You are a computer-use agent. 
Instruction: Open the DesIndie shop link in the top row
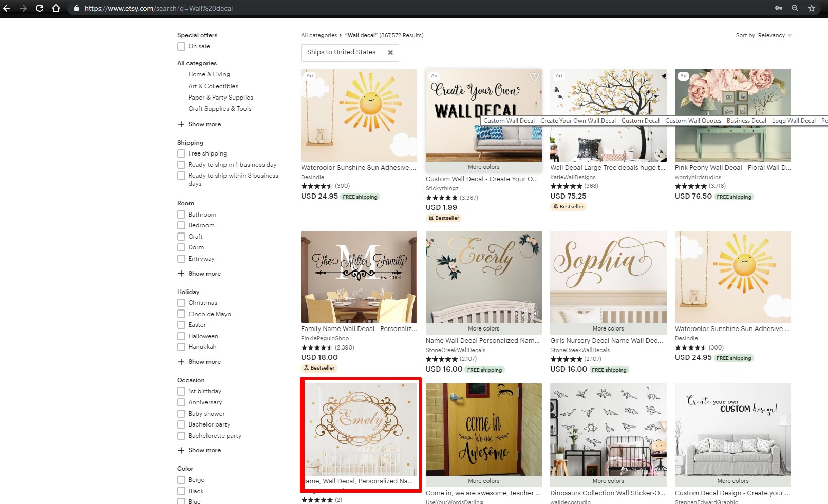(x=312, y=177)
